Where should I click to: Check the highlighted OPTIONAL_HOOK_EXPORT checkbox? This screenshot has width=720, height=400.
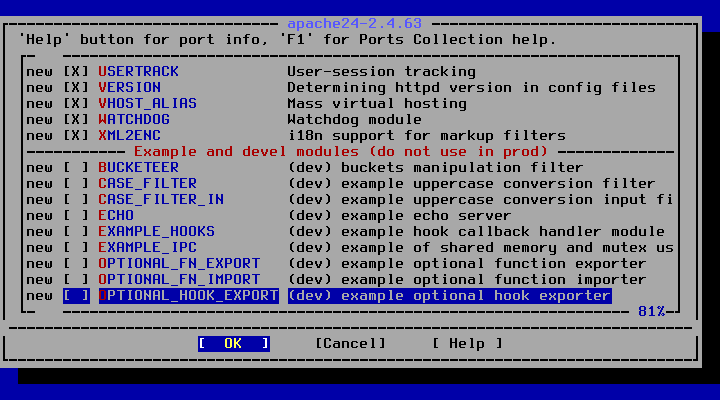76,296
